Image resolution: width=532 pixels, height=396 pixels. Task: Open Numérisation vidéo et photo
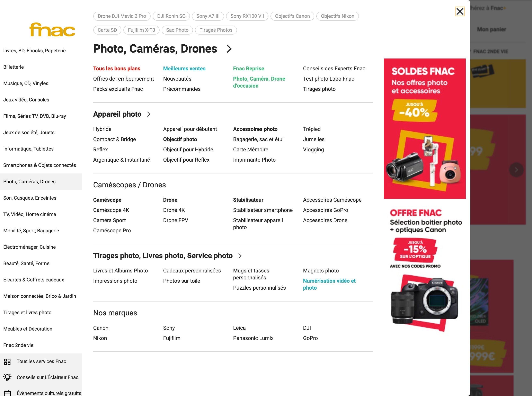[x=329, y=284]
